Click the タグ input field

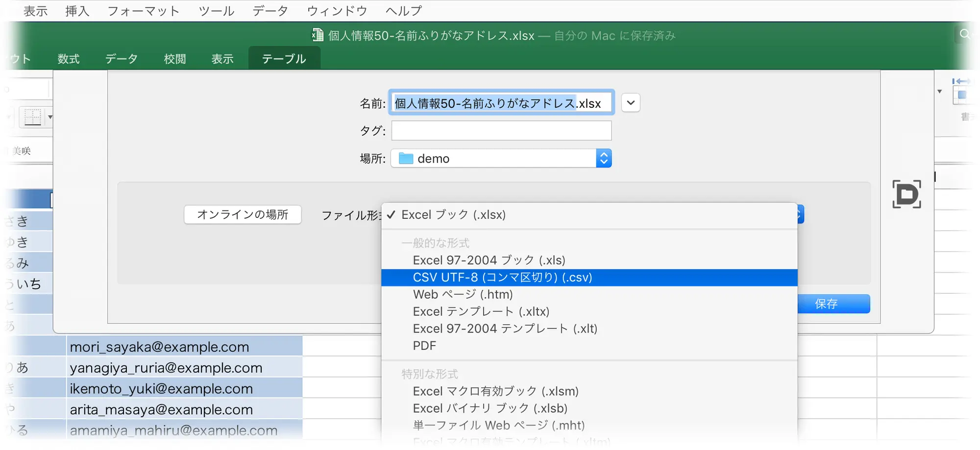(x=502, y=131)
